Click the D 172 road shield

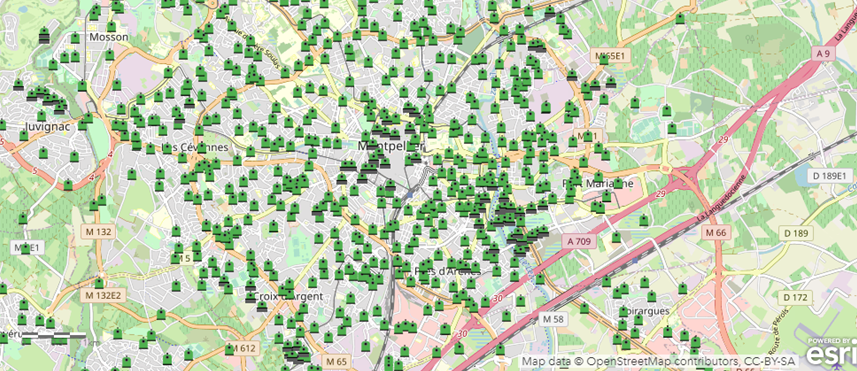pos(795,298)
